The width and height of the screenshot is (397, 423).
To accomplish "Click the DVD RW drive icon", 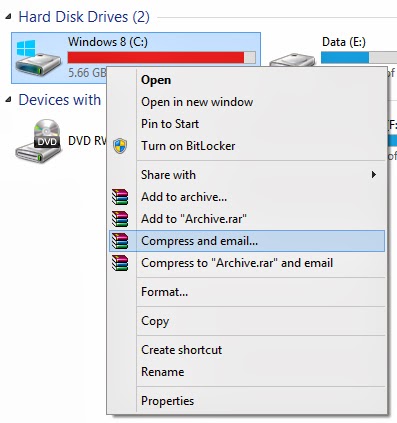I will tap(38, 141).
